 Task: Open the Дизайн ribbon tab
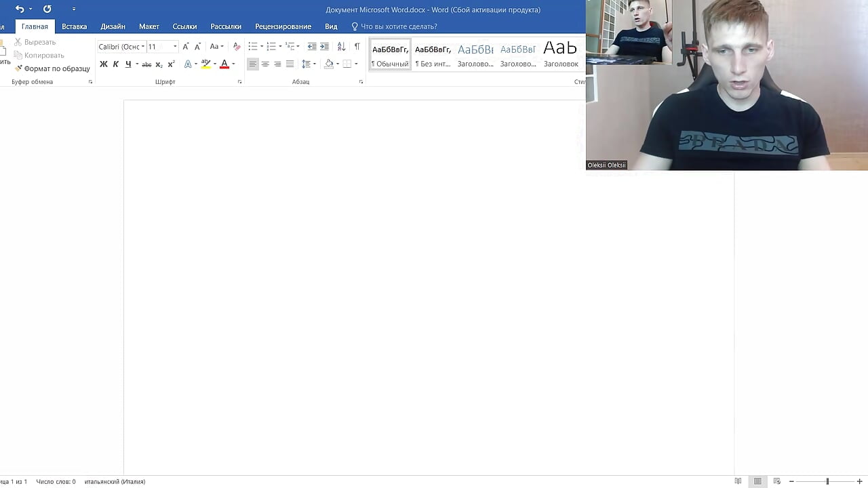pos(113,26)
